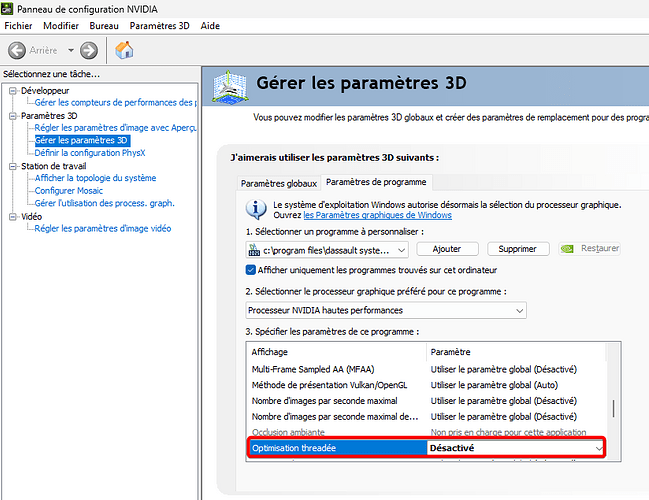Click the Supprimer button
Image resolution: width=649 pixels, height=500 pixels.
(x=516, y=249)
